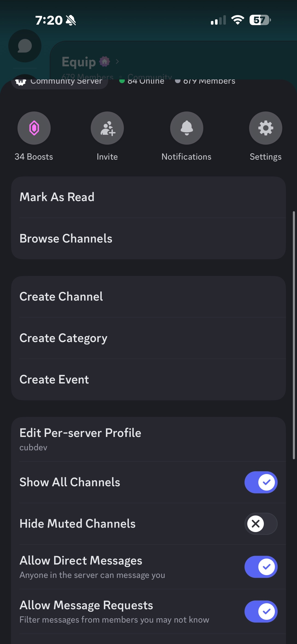Open Browse Channels
The height and width of the screenshot is (644, 297).
pyautogui.click(x=148, y=238)
